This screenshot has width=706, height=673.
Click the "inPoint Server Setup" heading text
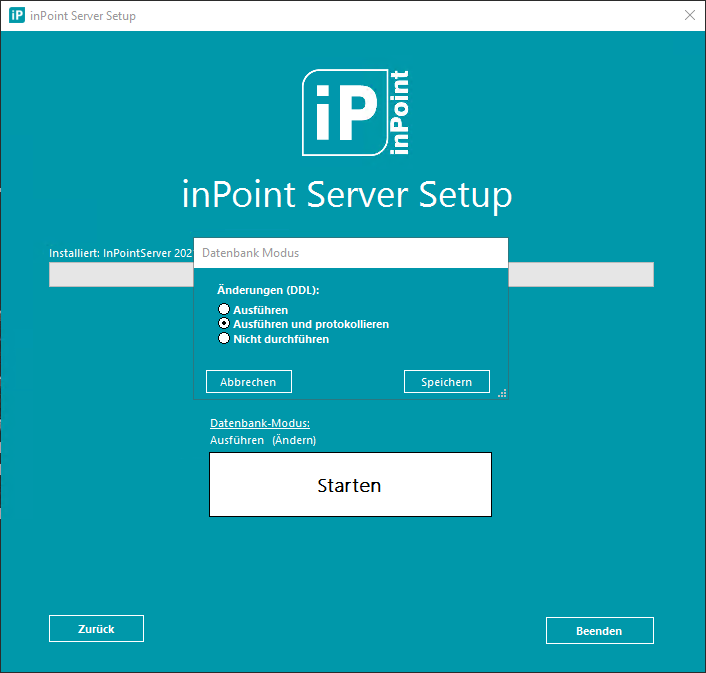pos(347,195)
